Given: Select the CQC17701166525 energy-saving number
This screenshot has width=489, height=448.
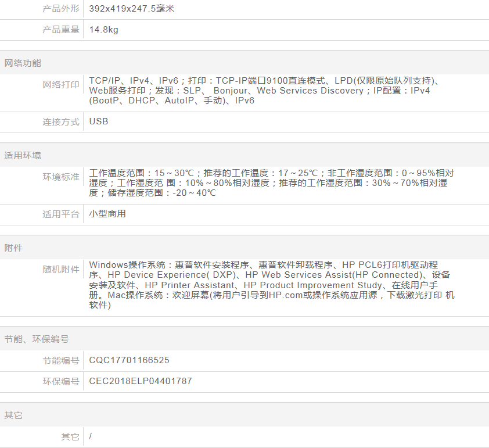Looking at the screenshot, I should 129,361.
